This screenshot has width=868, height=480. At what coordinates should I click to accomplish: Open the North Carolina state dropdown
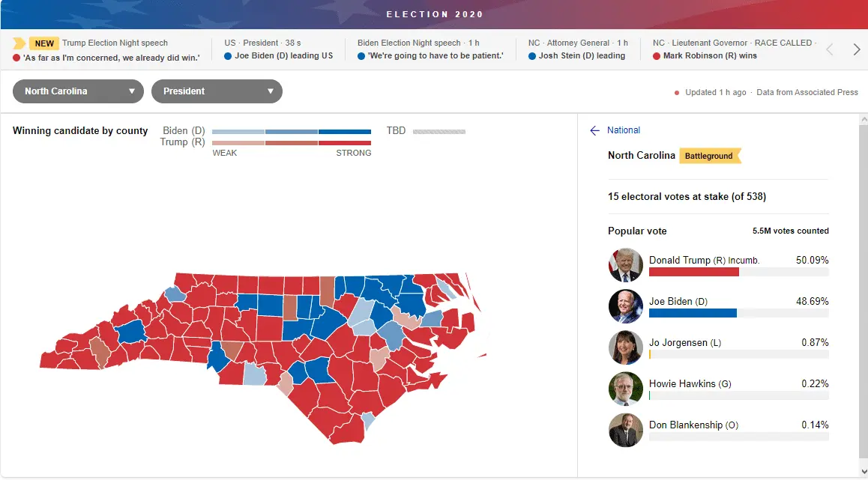78,91
